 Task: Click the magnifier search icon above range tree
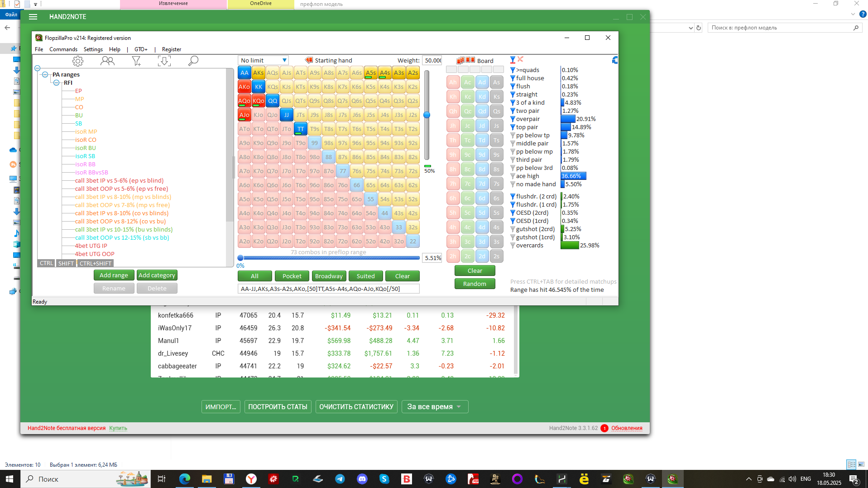(x=193, y=61)
